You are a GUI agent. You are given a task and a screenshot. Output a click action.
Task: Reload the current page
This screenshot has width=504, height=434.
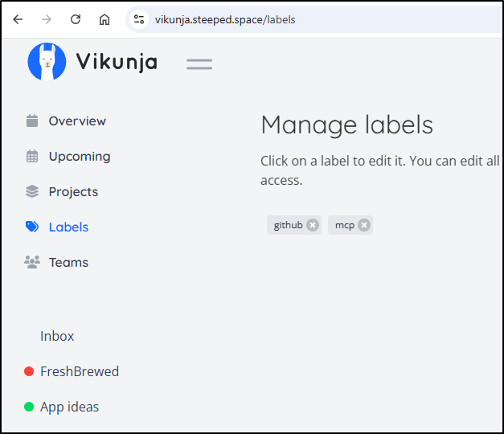(x=76, y=19)
